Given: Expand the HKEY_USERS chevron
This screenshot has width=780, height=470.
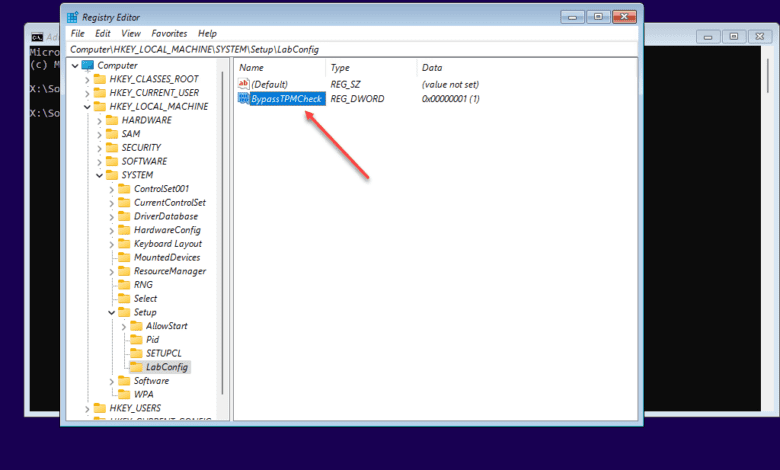Looking at the screenshot, I should (87, 408).
